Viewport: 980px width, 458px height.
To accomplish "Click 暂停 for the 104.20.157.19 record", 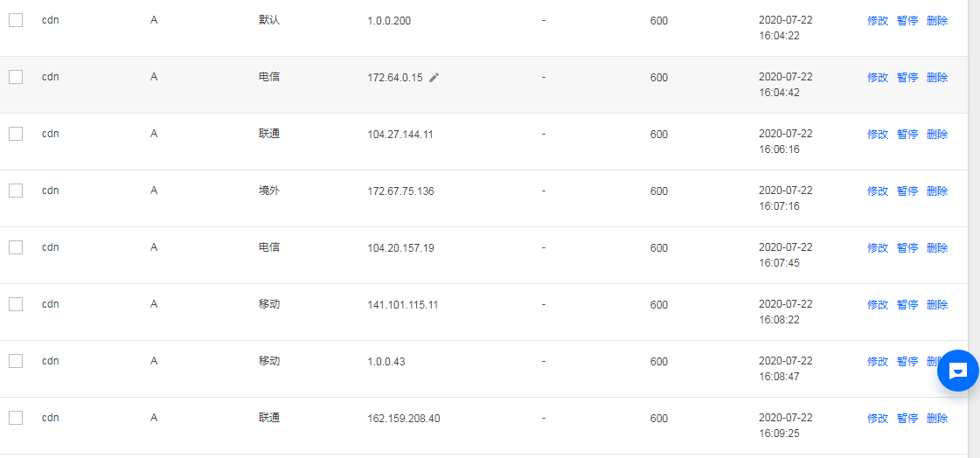I will (907, 248).
